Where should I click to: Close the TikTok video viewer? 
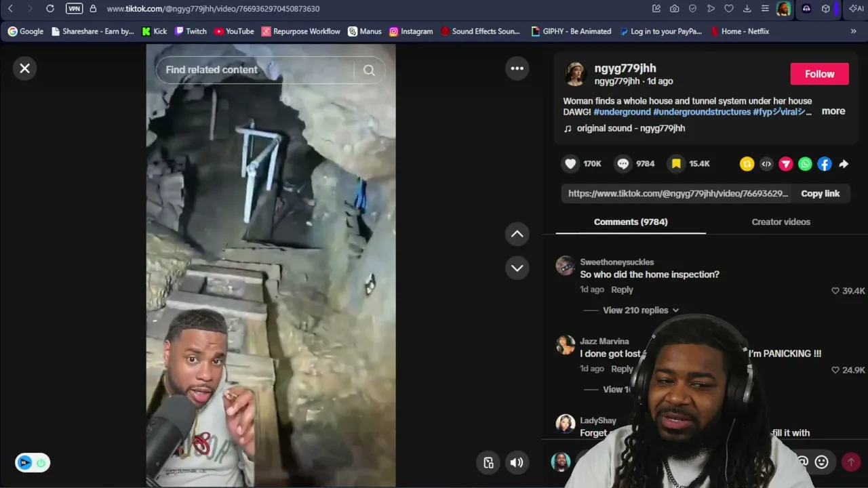click(x=25, y=68)
